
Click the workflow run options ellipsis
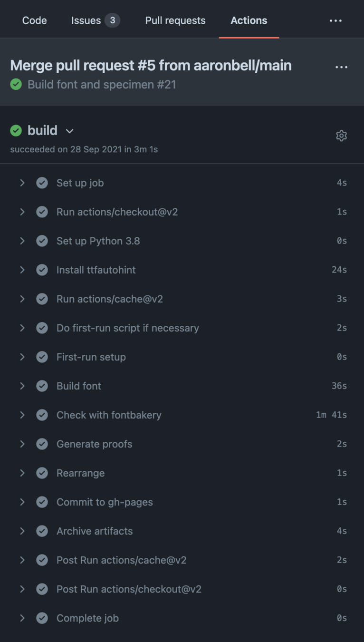[341, 67]
